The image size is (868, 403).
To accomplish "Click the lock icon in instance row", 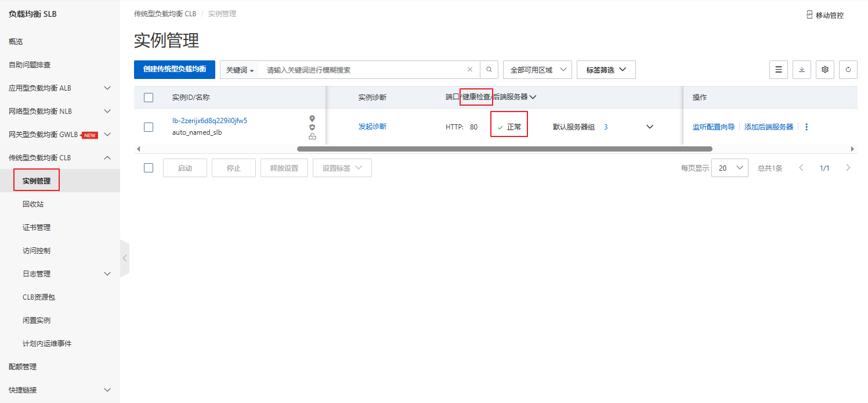I will click(312, 136).
